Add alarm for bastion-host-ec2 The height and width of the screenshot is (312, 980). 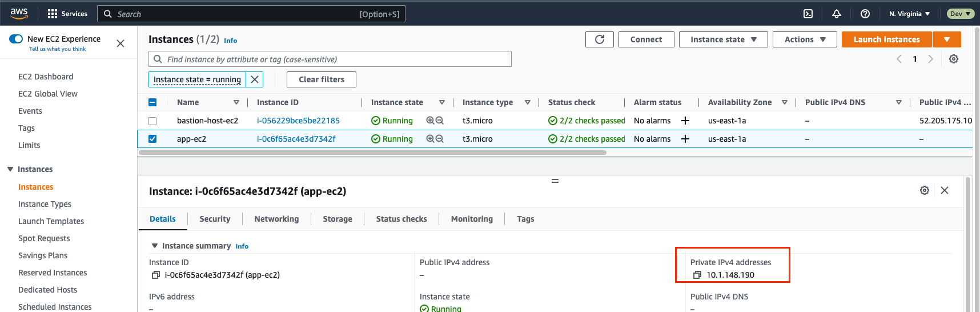click(x=685, y=121)
